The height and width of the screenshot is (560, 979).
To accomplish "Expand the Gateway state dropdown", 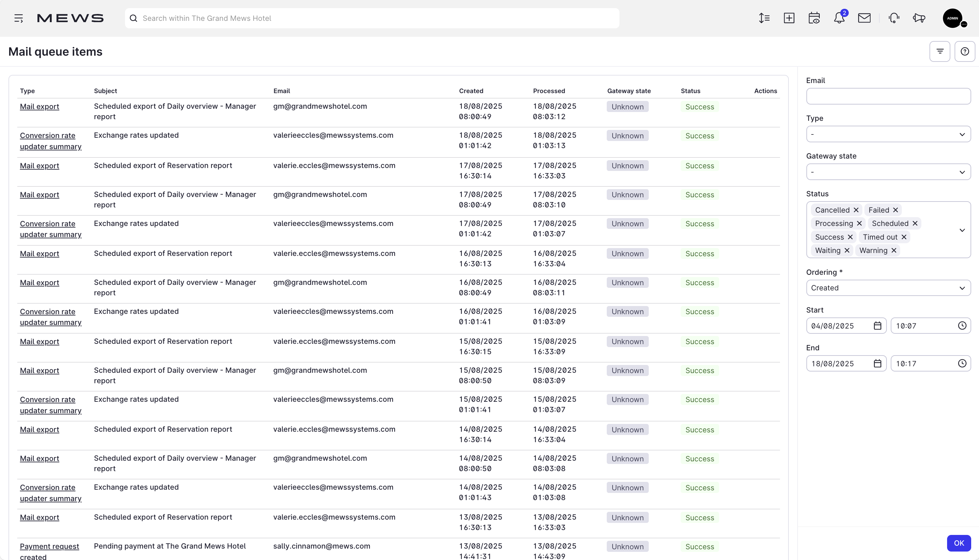I will click(888, 172).
